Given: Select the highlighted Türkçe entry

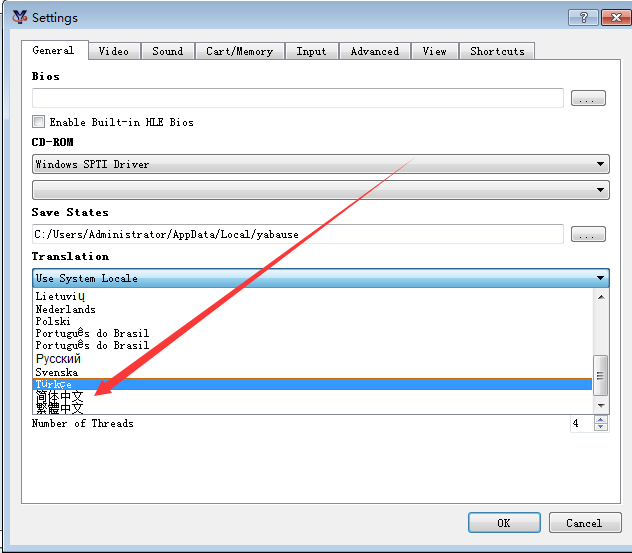Looking at the screenshot, I should pos(312,384).
